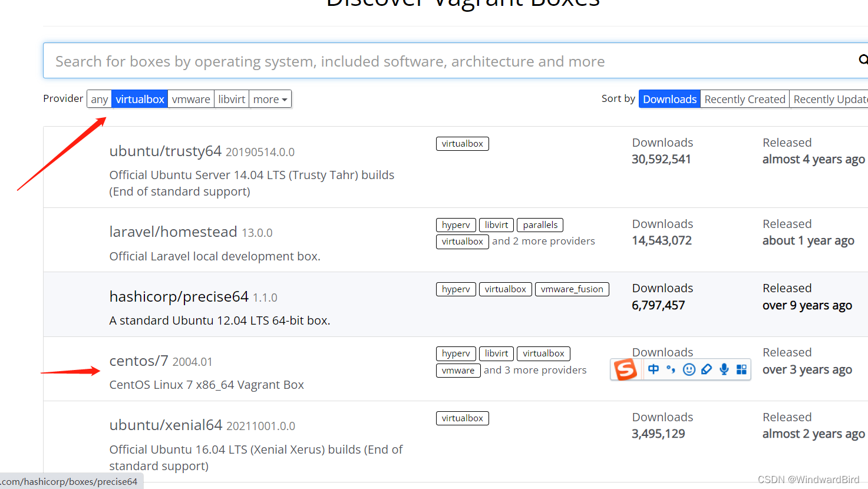Click 'A standard Ubuntu 12.04 LTS 64-bit box.' description
Screen dimensions: 868x489
point(220,321)
